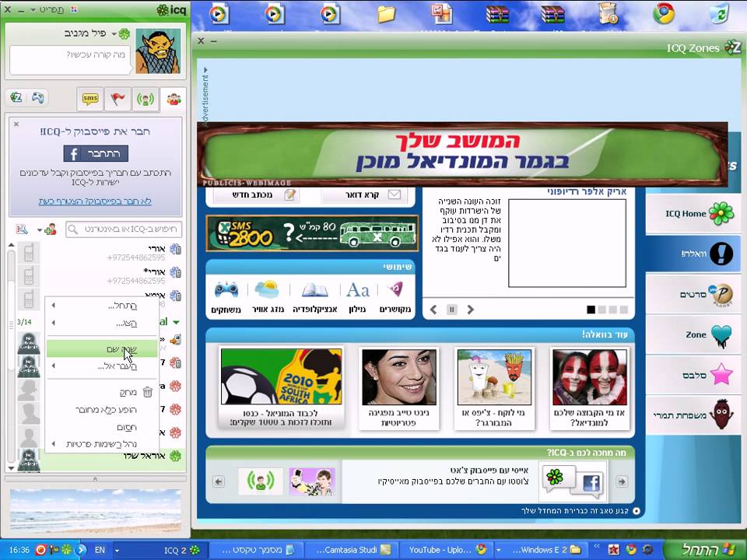Open סלבס star sidebar item
The image size is (747, 560).
[x=693, y=375]
